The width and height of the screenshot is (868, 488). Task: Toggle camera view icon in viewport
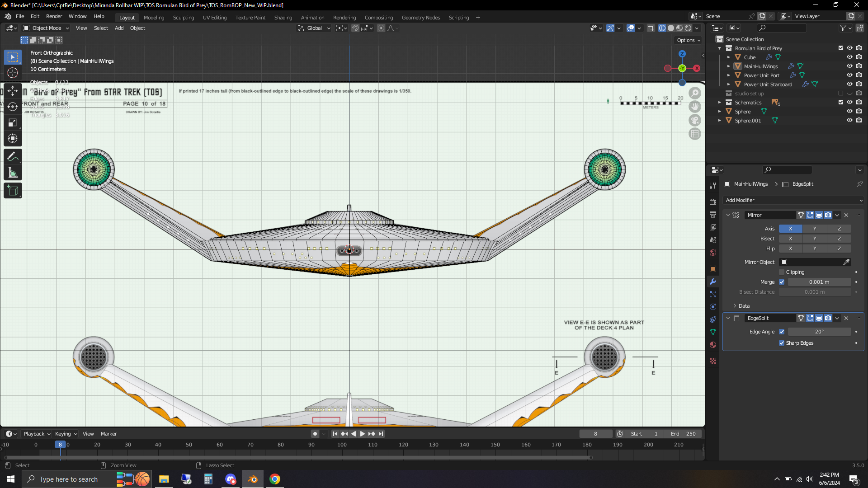pos(695,120)
